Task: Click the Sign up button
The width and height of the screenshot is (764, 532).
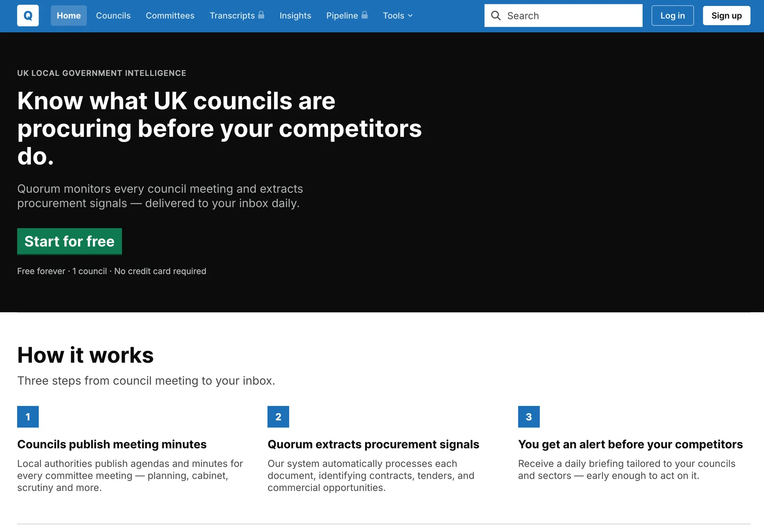Action: click(x=727, y=16)
